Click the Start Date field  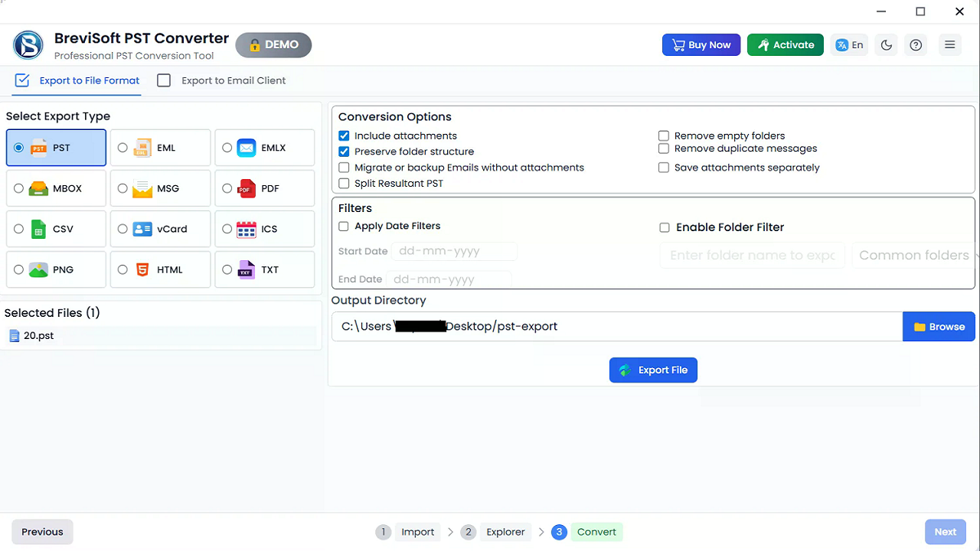tap(454, 252)
